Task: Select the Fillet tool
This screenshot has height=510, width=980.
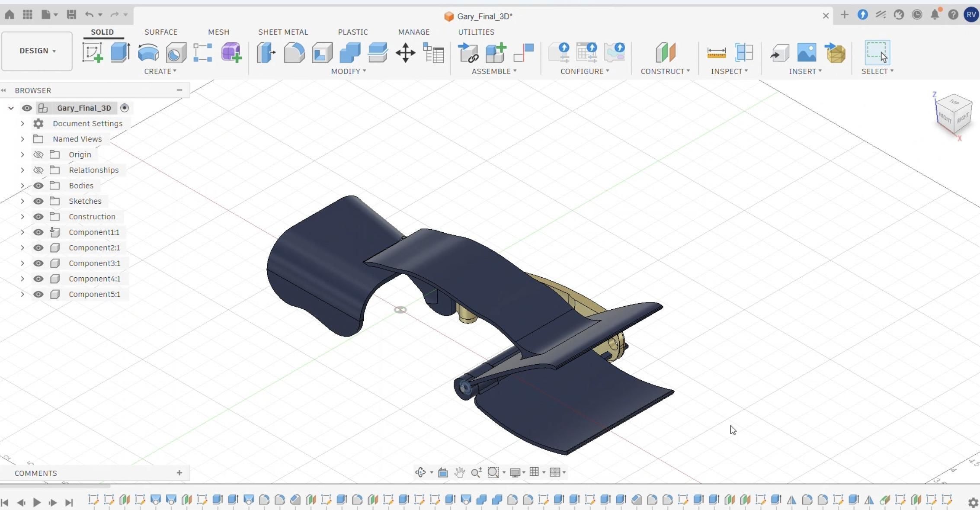Action: pyautogui.click(x=294, y=53)
